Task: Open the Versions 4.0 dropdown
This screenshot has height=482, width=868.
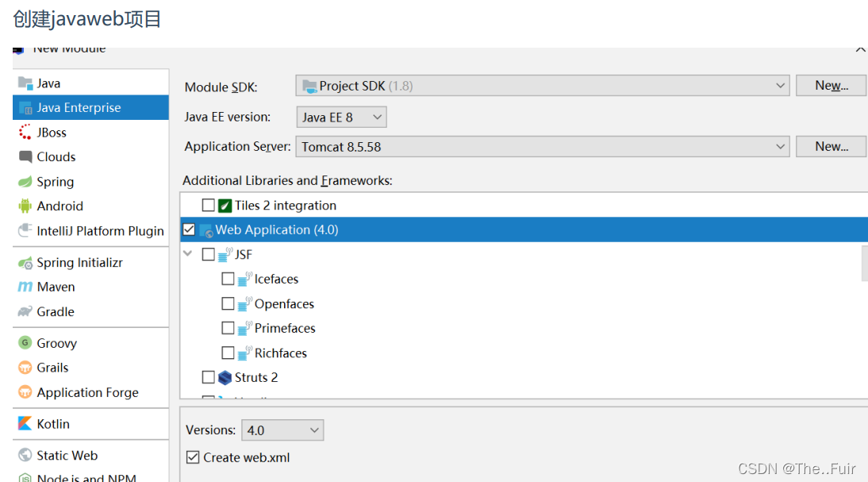Action: tap(282, 430)
